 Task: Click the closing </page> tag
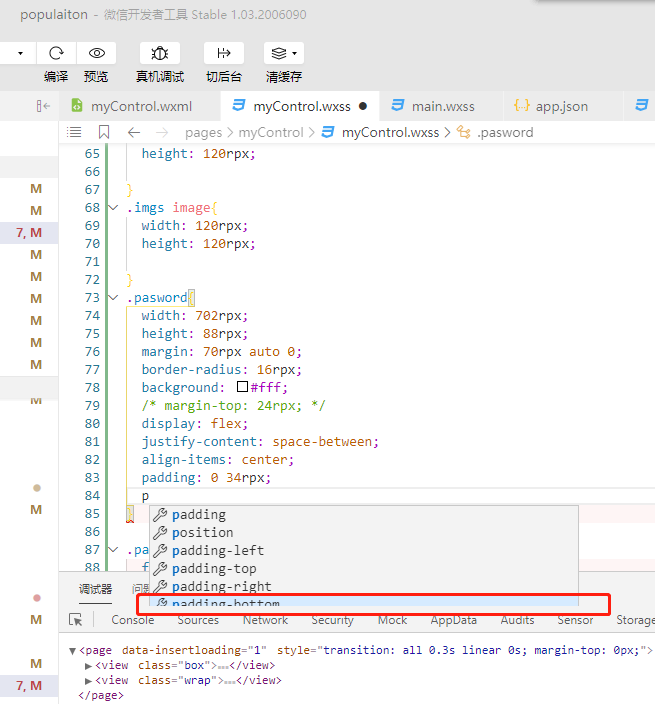(x=101, y=696)
